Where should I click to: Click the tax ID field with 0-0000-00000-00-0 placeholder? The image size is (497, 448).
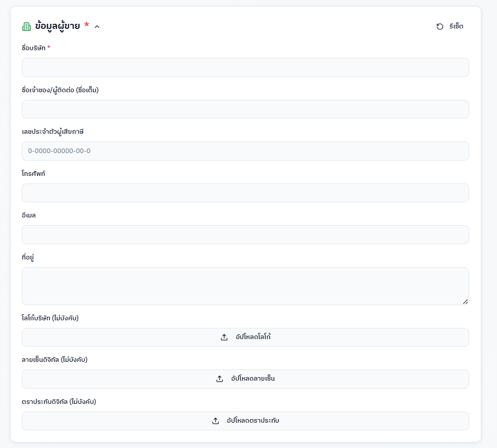245,151
